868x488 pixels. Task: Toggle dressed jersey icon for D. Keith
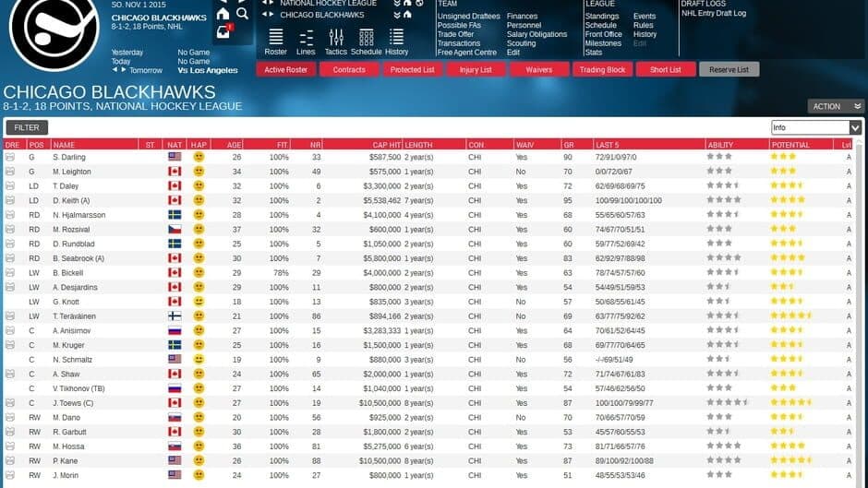coord(11,200)
